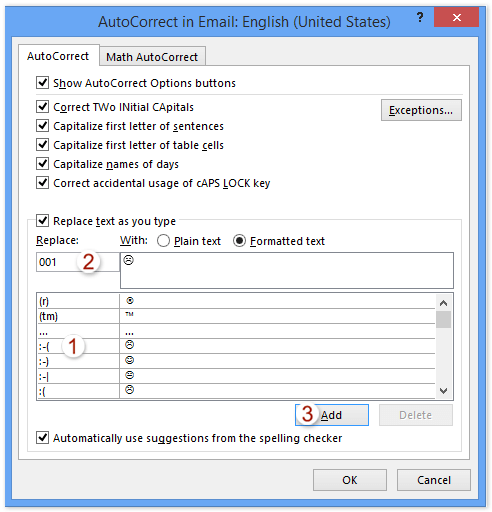Screen dimensions: 492x512
Task: Click the list scroll up arrow
Action: (443, 303)
